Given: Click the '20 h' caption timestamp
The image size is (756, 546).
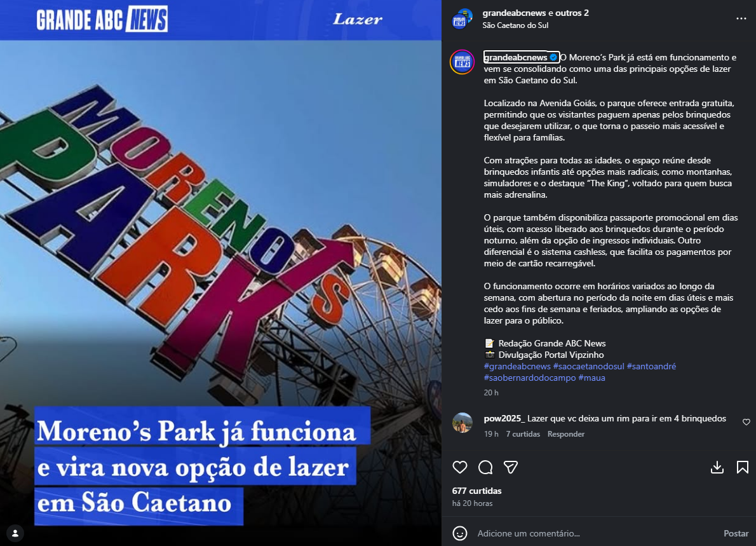Looking at the screenshot, I should click(x=491, y=393).
